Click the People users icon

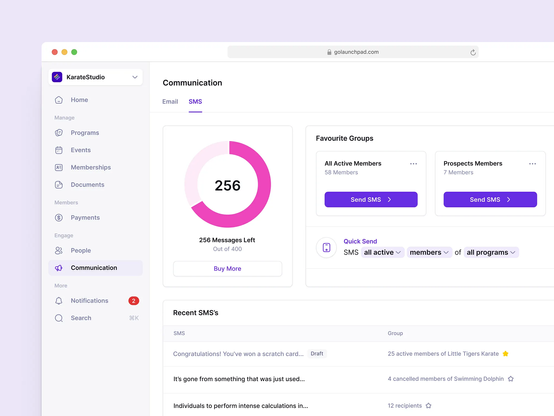[x=59, y=251]
